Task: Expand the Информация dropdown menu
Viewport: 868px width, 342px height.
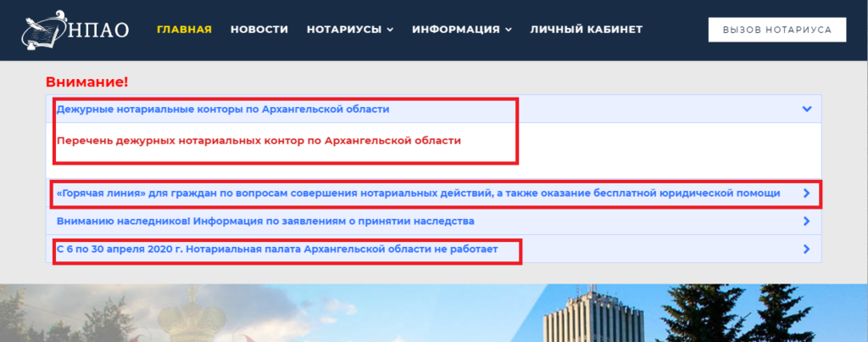Action: (462, 30)
